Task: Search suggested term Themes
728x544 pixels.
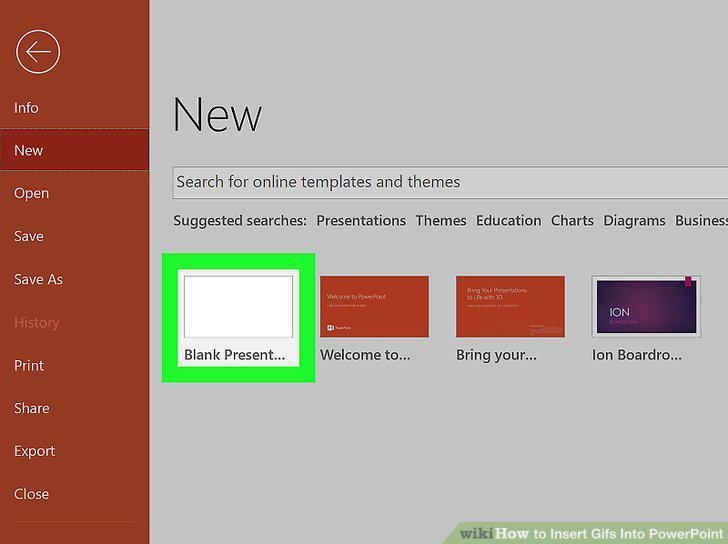Action: [x=441, y=220]
